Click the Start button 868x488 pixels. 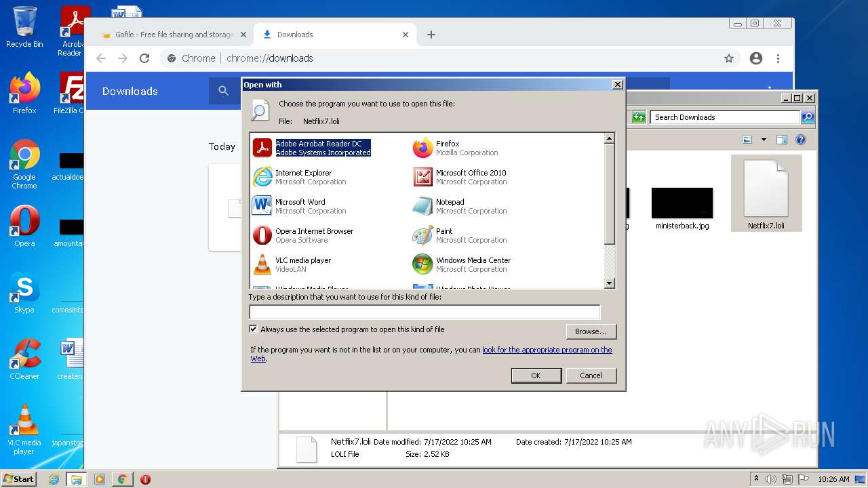pos(19,479)
